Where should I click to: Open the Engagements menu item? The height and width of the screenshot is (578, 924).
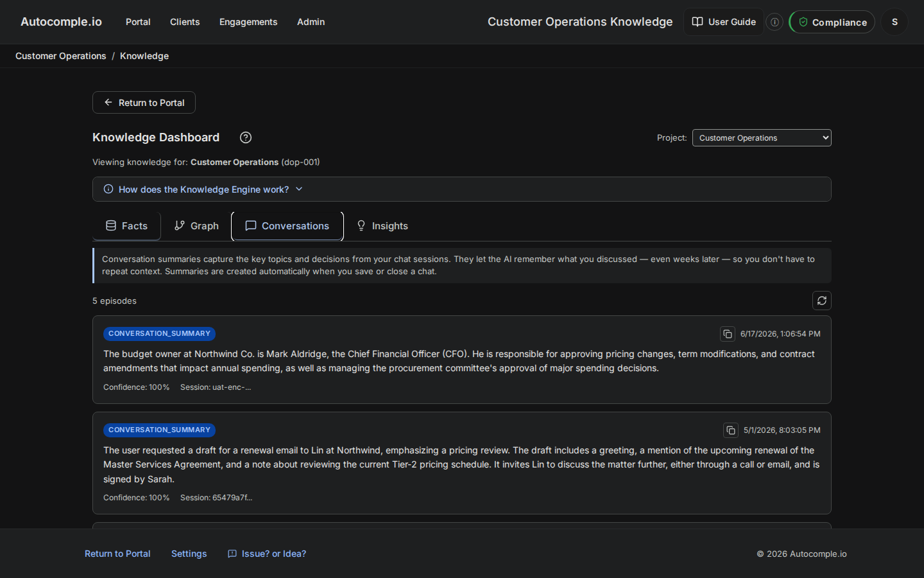click(248, 22)
